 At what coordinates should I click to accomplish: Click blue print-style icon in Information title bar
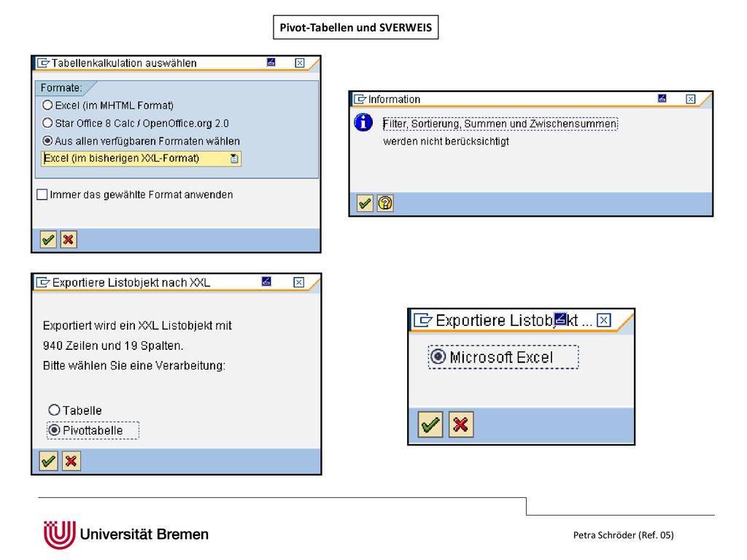662,98
